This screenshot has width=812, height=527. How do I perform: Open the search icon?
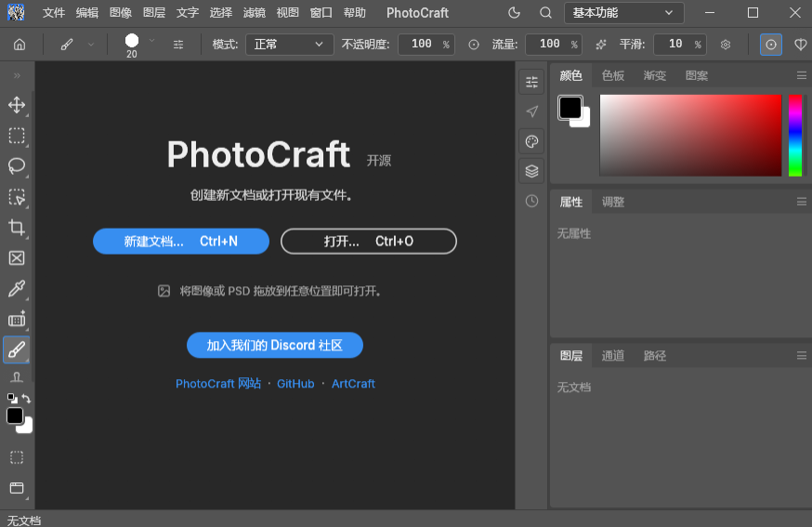coord(545,13)
